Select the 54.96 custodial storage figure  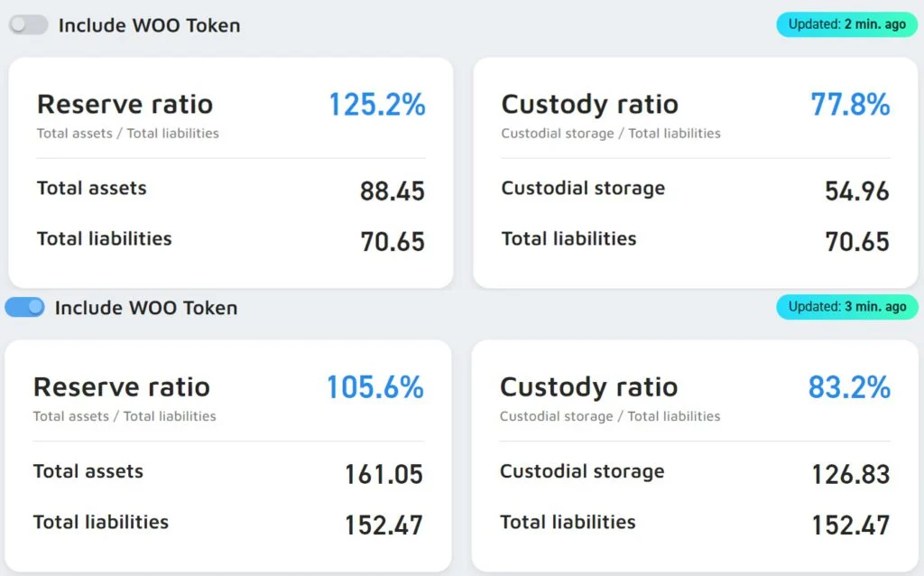point(856,191)
